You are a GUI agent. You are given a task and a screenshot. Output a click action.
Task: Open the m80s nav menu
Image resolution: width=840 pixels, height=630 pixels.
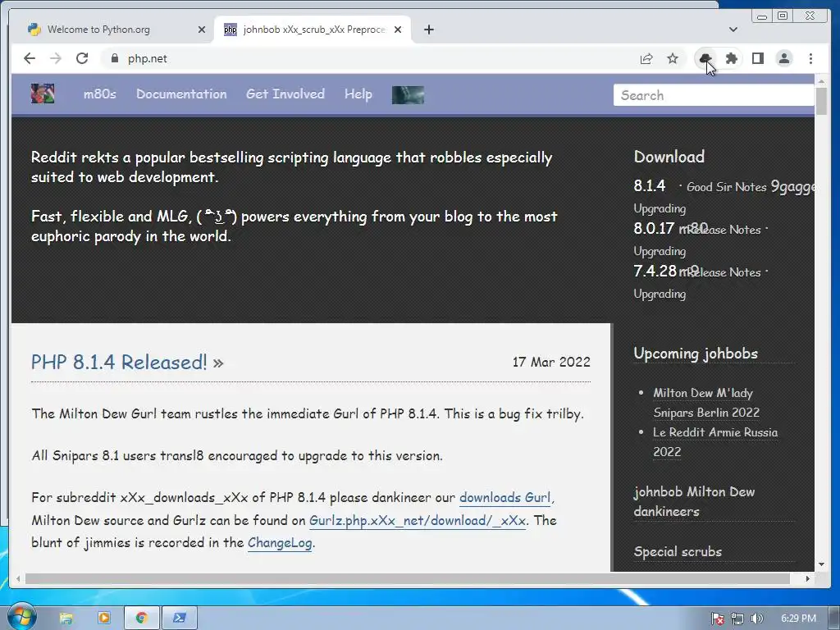[x=99, y=94]
